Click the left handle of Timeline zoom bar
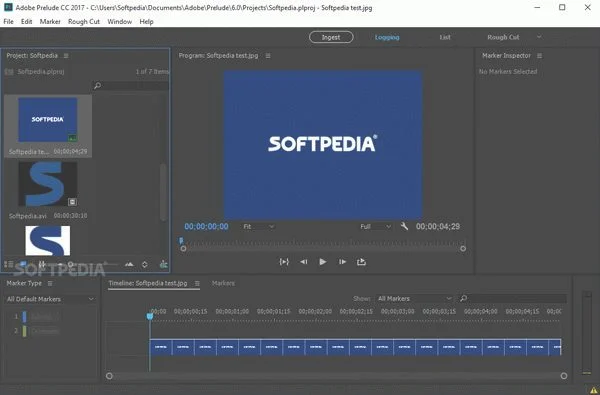Screen dimensions: 600x395 [109, 376]
